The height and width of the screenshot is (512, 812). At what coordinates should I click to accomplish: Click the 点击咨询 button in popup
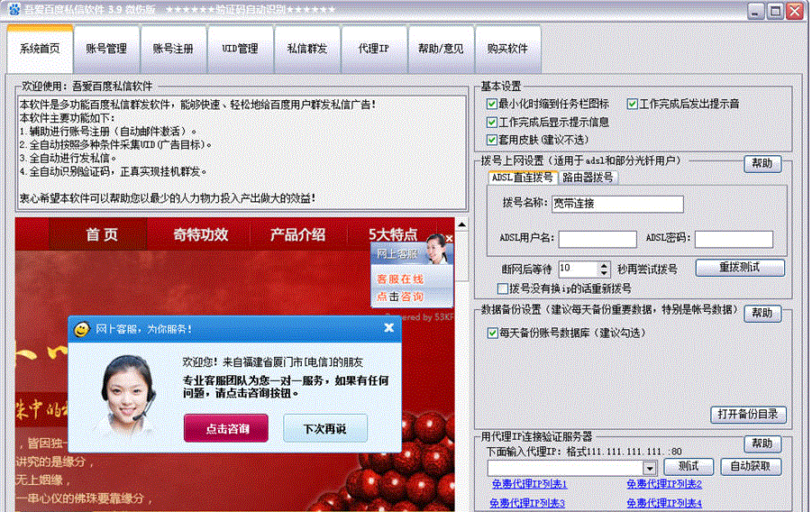click(226, 428)
